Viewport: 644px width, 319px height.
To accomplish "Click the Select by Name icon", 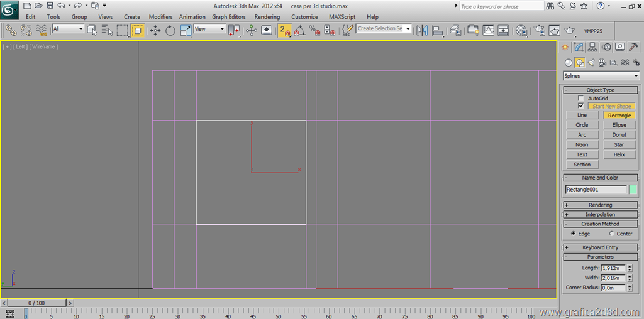I will (x=108, y=30).
